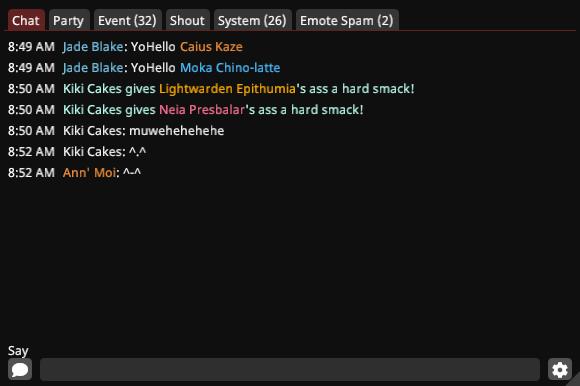The width and height of the screenshot is (580, 386).
Task: Click Jade Blake in Moka greeting message
Action: click(93, 68)
